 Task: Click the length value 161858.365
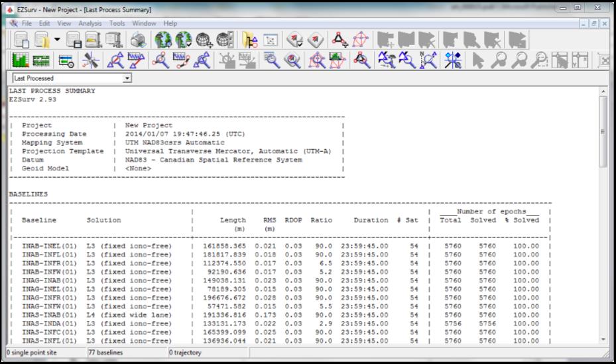coord(224,246)
